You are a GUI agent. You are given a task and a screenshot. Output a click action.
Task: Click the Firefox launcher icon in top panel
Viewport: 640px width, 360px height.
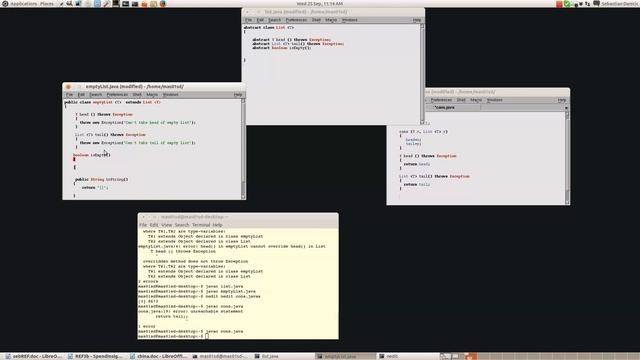tap(163, 4)
